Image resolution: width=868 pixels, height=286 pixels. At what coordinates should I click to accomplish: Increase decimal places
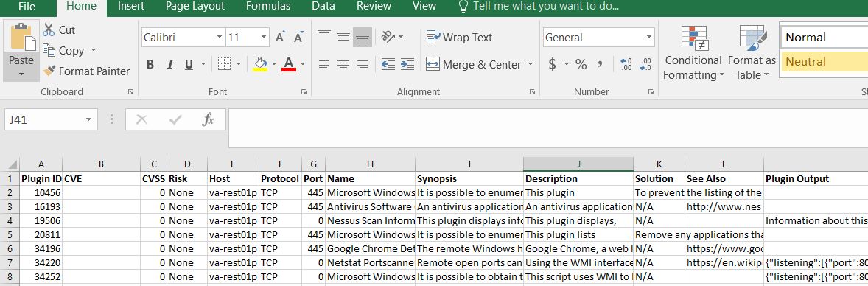[626, 64]
